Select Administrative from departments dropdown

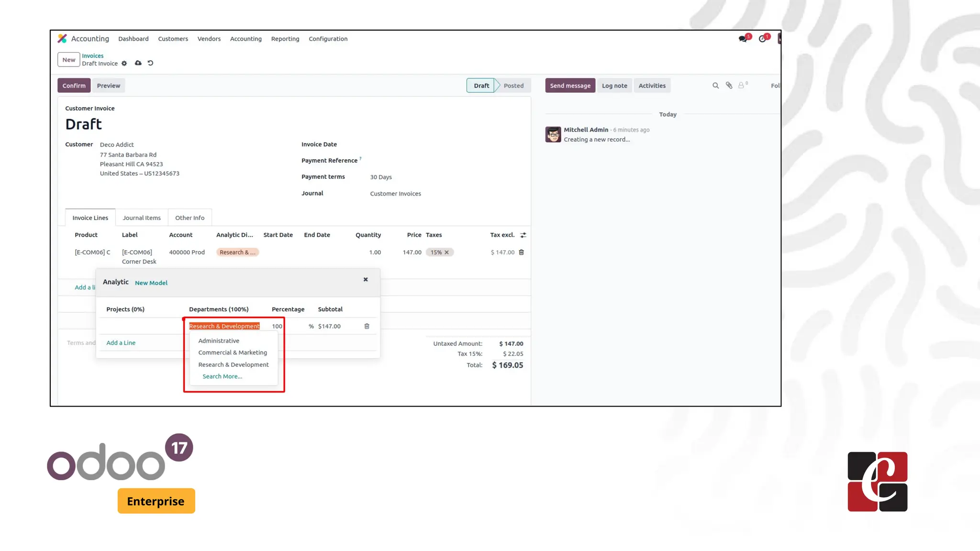click(219, 341)
